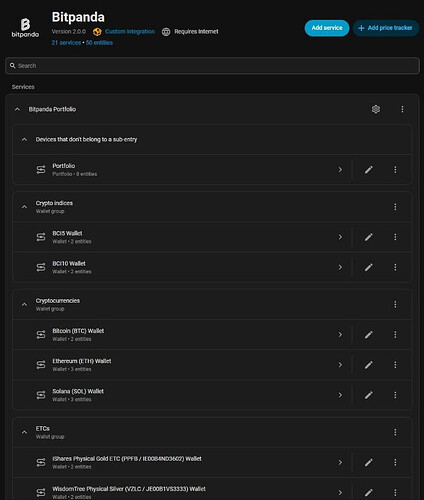Screen dimensions: 424x500
Task: Click pencil icon for BCI5 Wallet
Action: click(x=368, y=237)
